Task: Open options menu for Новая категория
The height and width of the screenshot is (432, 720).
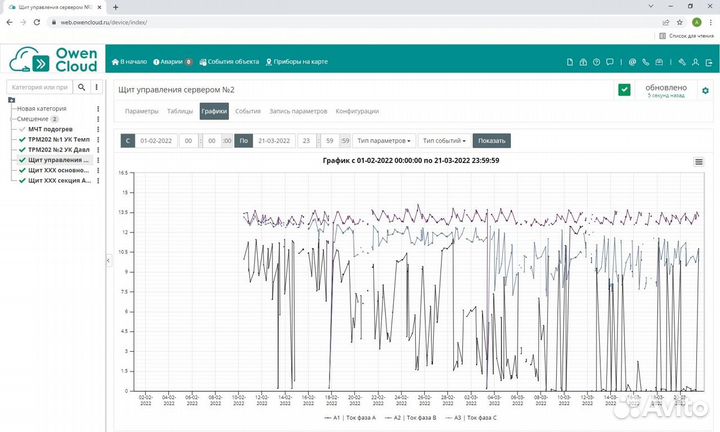Action: click(97, 108)
